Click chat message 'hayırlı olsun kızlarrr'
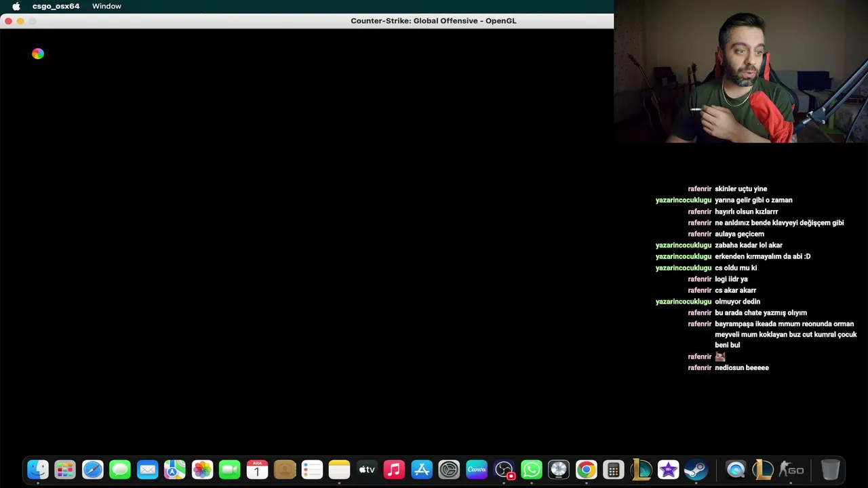This screenshot has width=868, height=488. (x=746, y=211)
